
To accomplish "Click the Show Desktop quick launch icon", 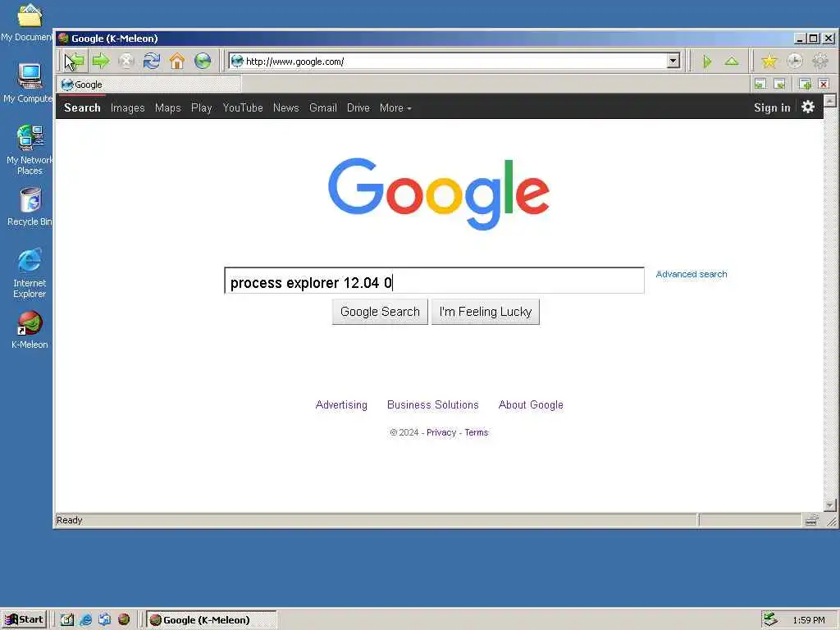I will pyautogui.click(x=67, y=620).
